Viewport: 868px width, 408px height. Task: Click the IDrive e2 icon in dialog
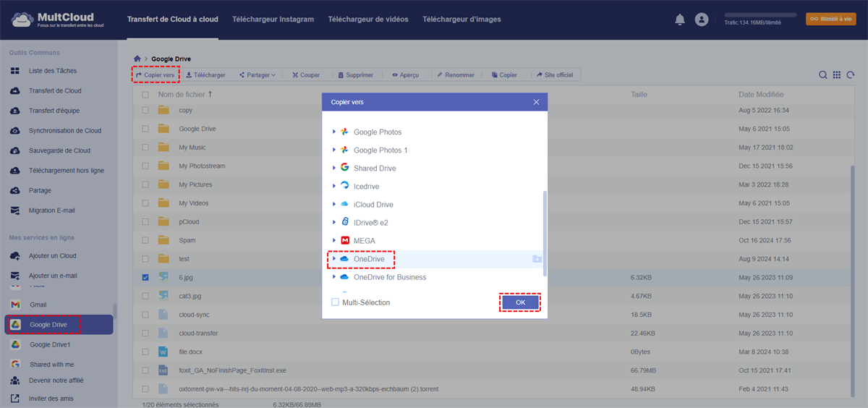point(345,223)
